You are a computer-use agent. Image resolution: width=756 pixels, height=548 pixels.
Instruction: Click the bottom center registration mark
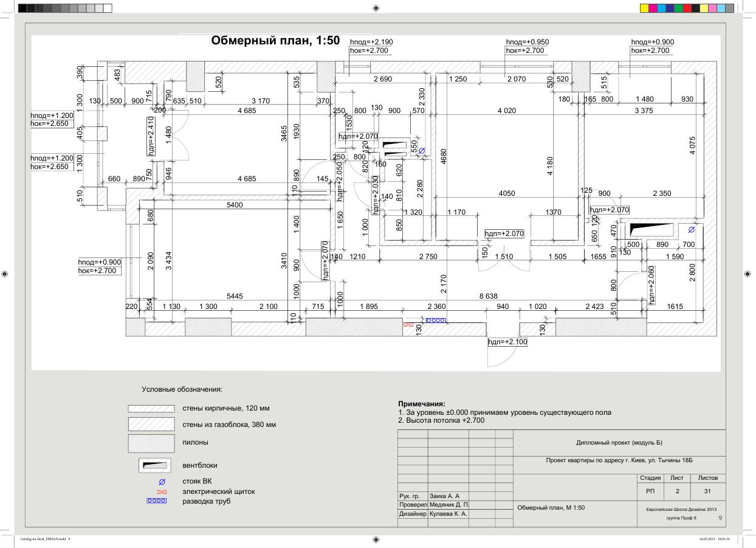[x=376, y=539]
